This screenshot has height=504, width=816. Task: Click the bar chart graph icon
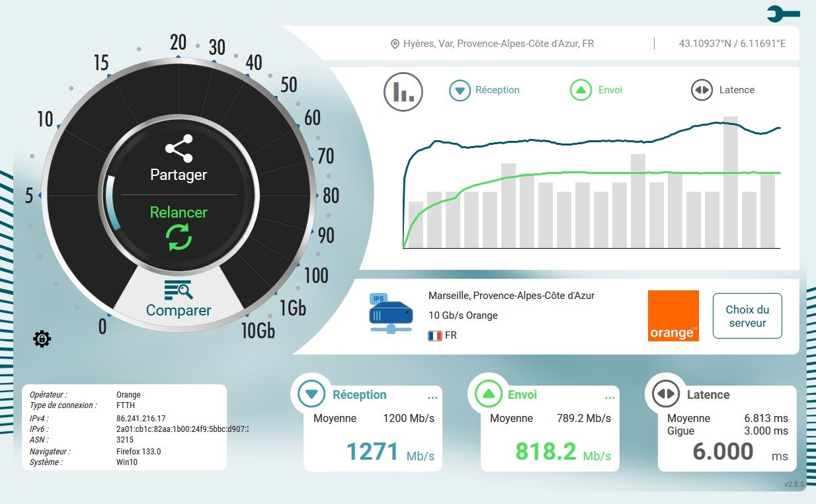coord(403,91)
